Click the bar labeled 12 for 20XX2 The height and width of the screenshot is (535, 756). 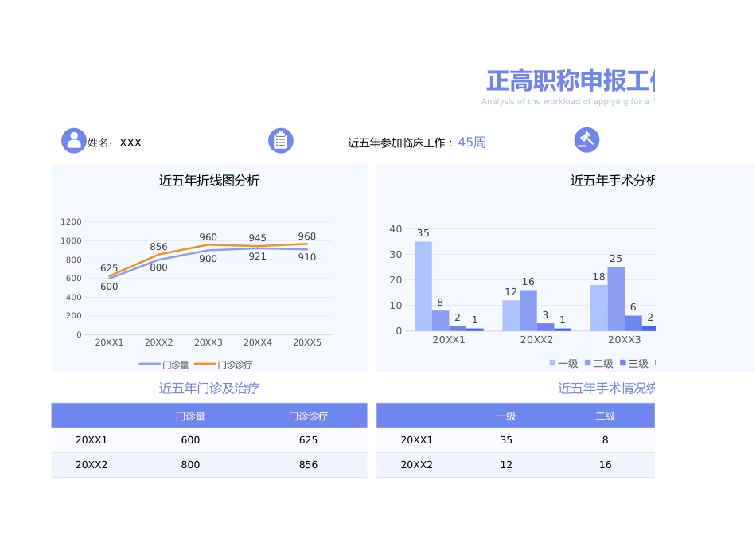coord(511,315)
